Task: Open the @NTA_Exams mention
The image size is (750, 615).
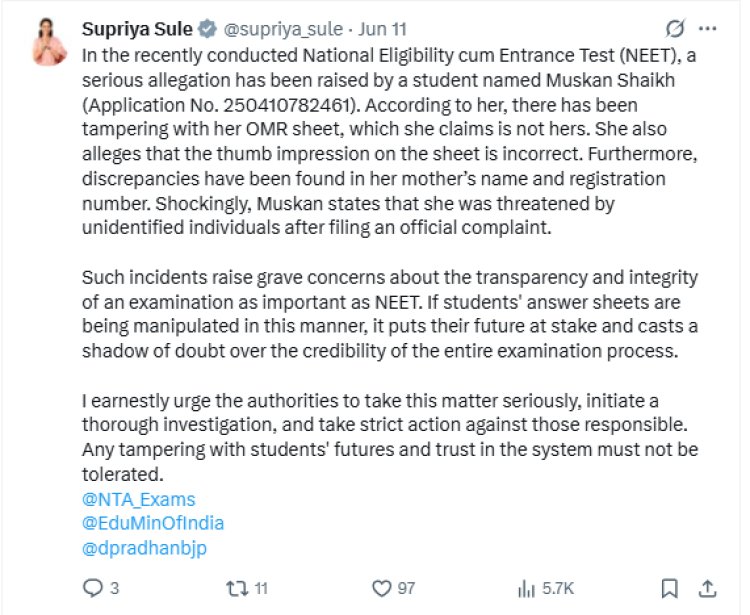Action: (138, 498)
